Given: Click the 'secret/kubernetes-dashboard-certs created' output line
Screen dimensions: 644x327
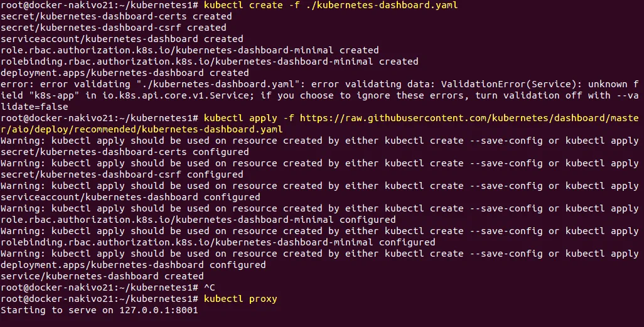Looking at the screenshot, I should tap(116, 16).
